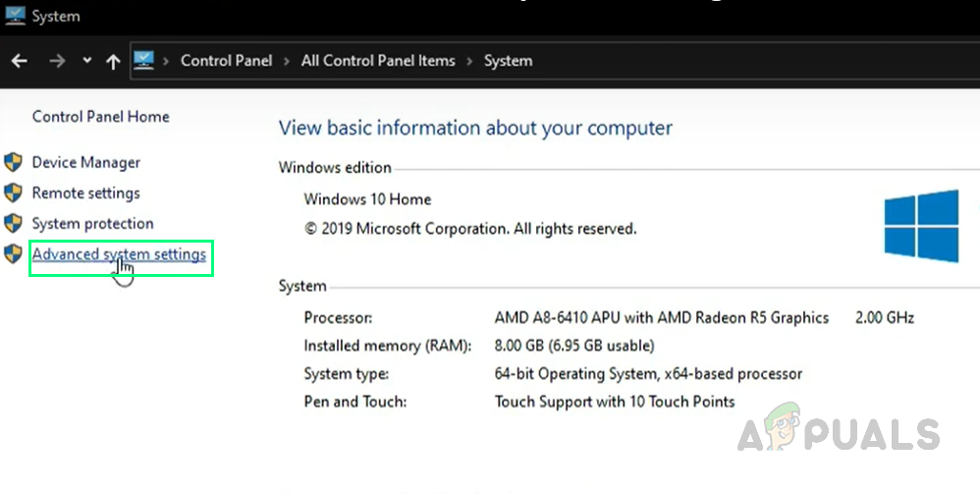Go up one level with the up arrow
The image size is (980, 494).
coord(113,61)
